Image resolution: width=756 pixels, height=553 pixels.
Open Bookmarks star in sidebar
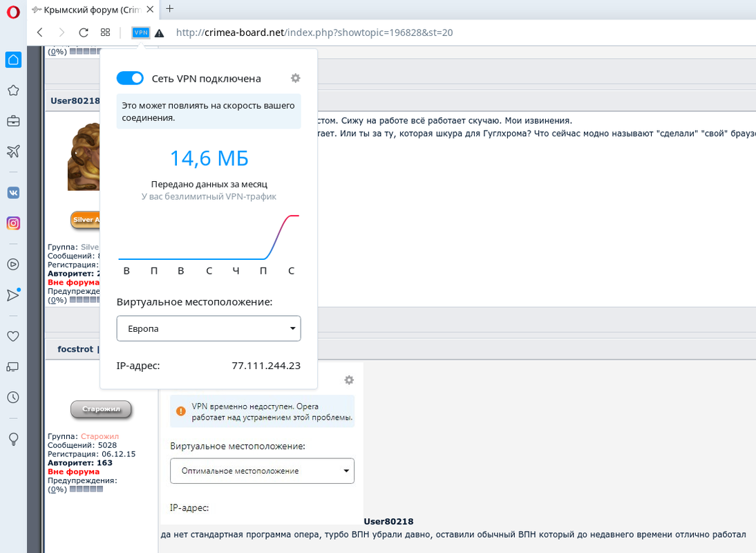click(14, 91)
